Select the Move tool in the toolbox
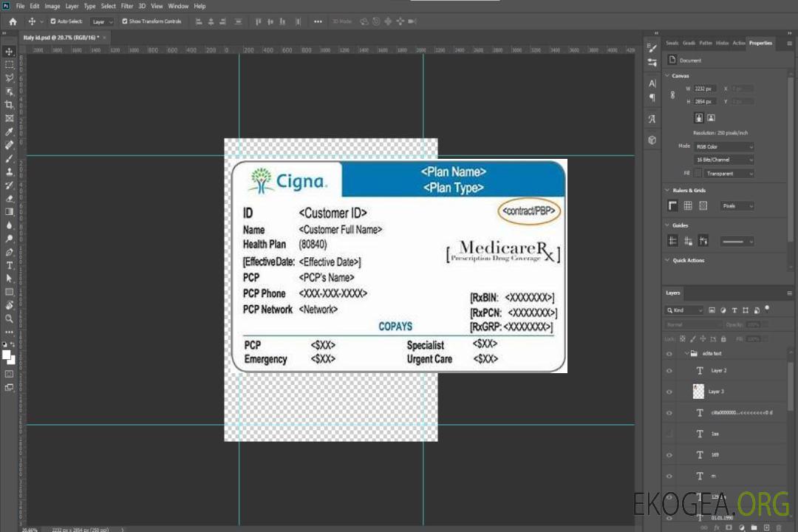 tap(9, 52)
